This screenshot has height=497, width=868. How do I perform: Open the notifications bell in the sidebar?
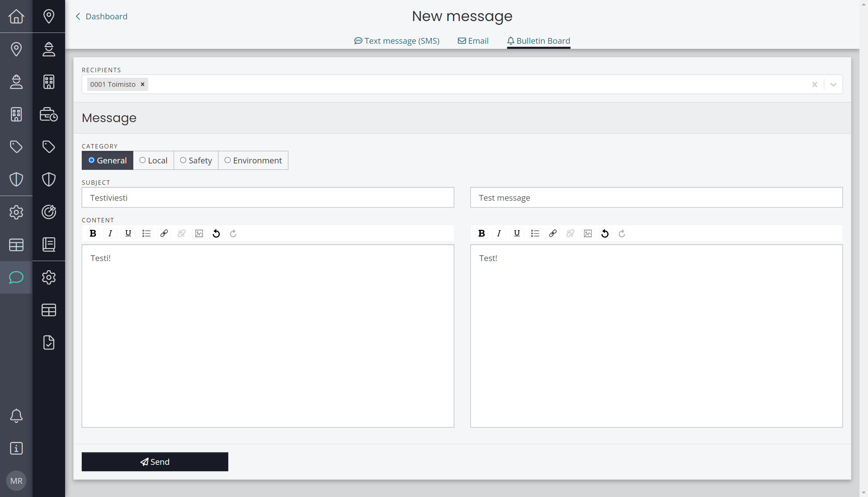pos(16,415)
